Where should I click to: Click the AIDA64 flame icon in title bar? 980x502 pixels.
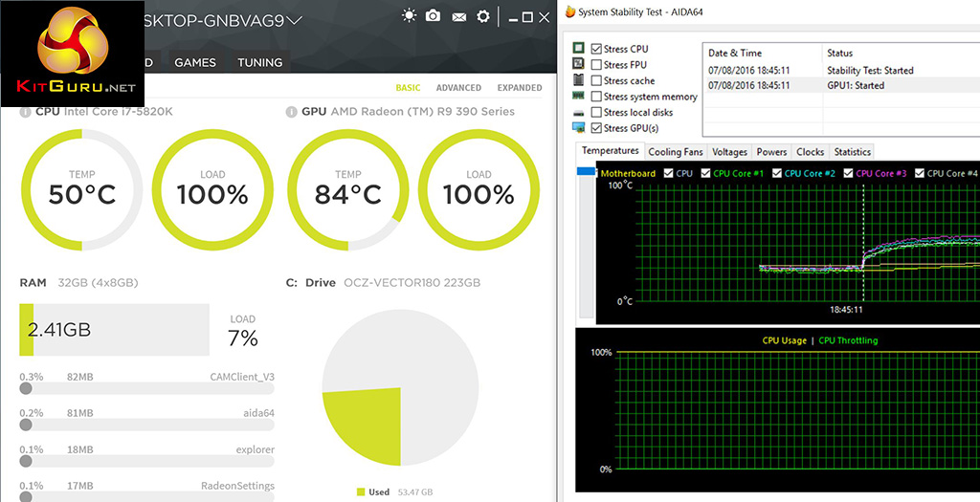tap(569, 11)
